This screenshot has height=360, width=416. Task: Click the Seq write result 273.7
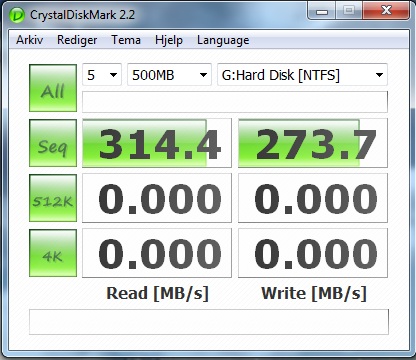click(x=313, y=143)
